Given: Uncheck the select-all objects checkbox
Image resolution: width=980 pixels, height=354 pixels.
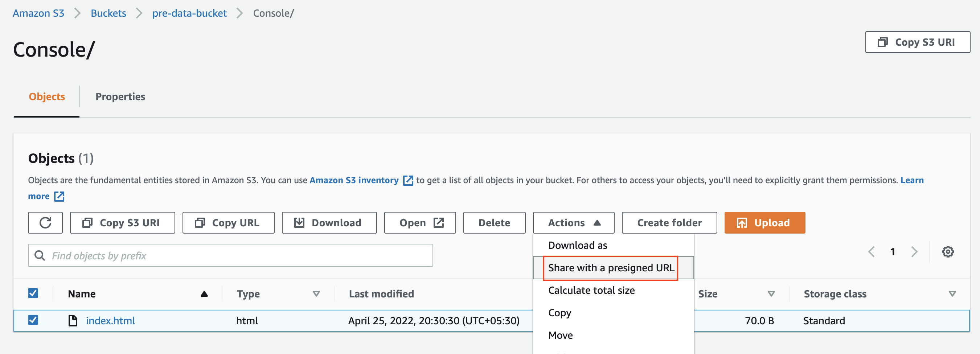Looking at the screenshot, I should coord(33,293).
